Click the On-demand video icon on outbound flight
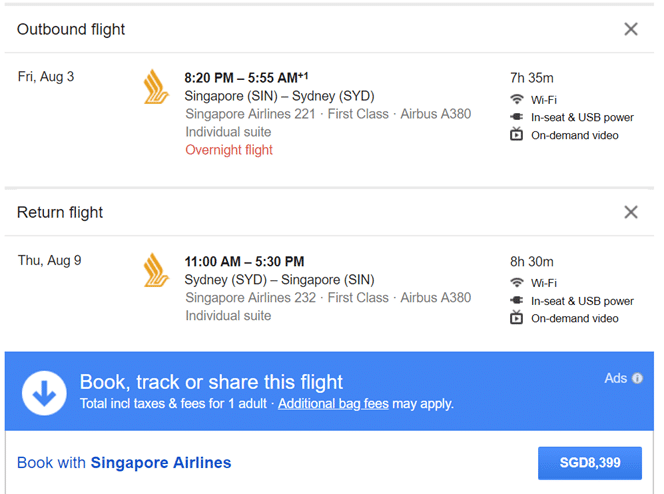Screen dimensions: 664x494 pyautogui.click(x=516, y=134)
